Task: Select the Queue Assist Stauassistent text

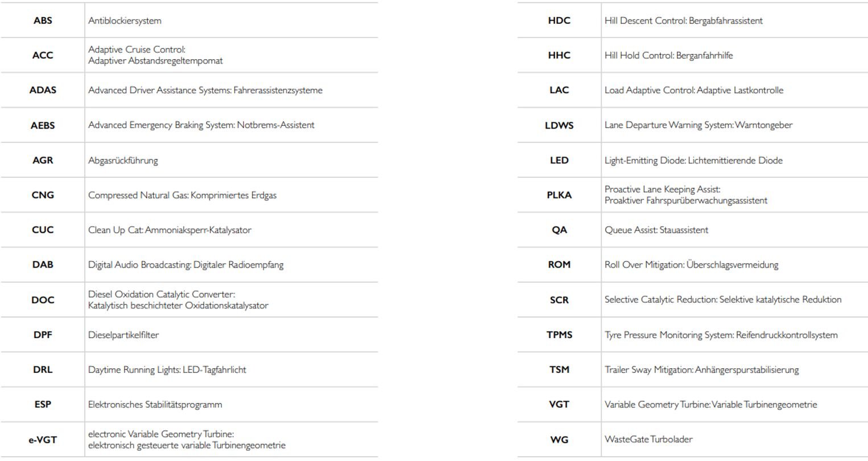Action: [x=656, y=230]
